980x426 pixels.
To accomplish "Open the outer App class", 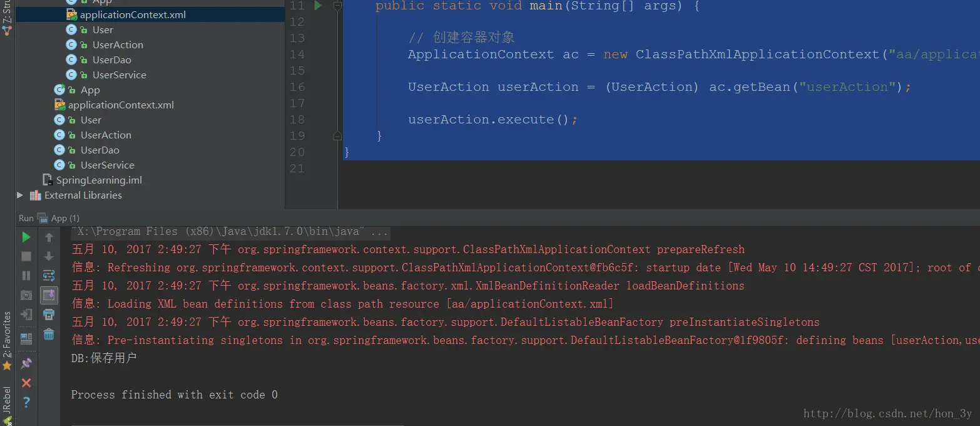I will coord(89,90).
